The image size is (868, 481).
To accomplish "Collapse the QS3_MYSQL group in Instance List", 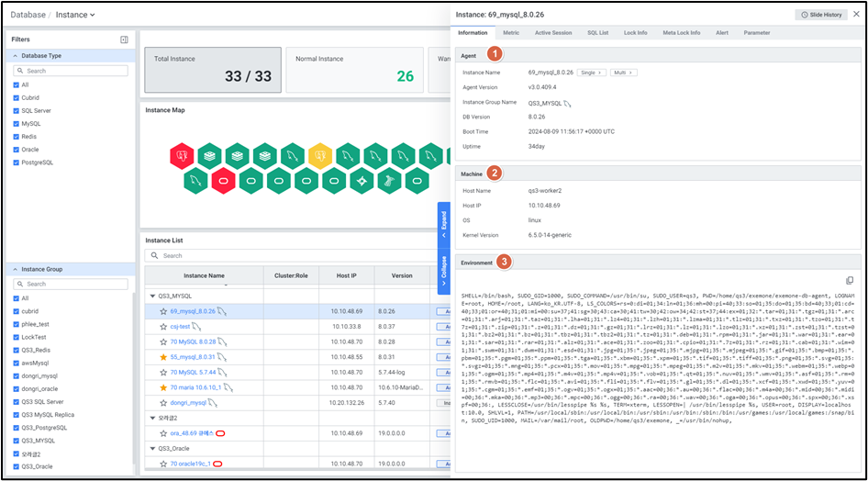I will click(x=152, y=296).
